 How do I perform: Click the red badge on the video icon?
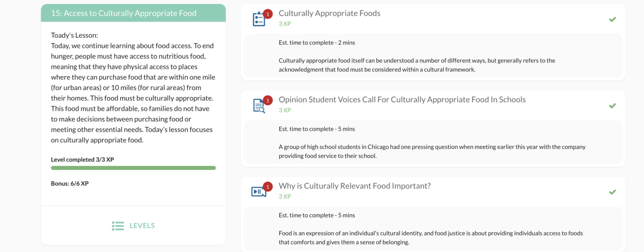click(x=268, y=187)
